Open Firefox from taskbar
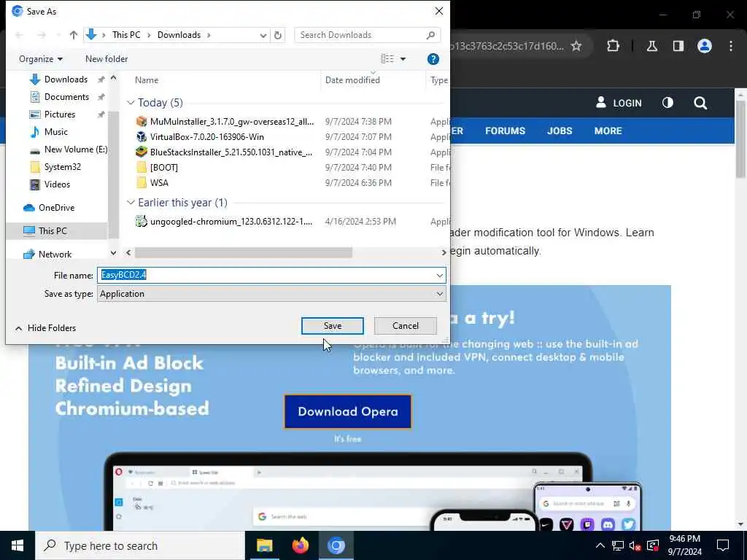Screen dimensions: 747x560 click(300, 545)
